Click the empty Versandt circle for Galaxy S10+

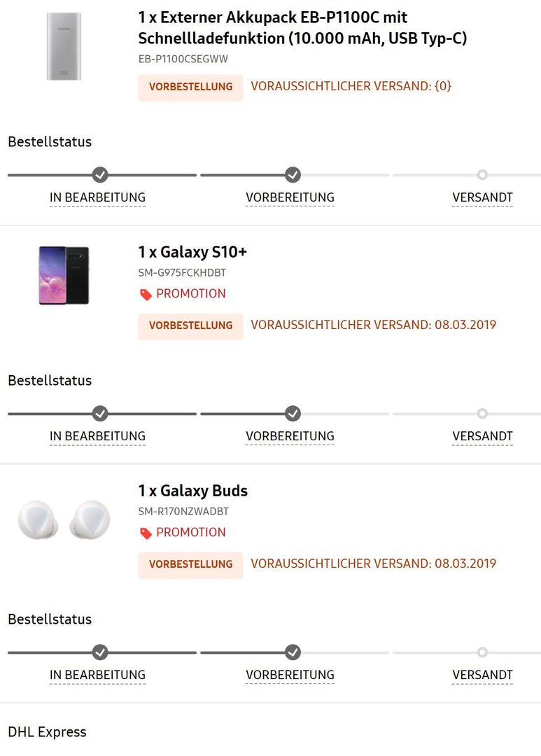click(482, 413)
